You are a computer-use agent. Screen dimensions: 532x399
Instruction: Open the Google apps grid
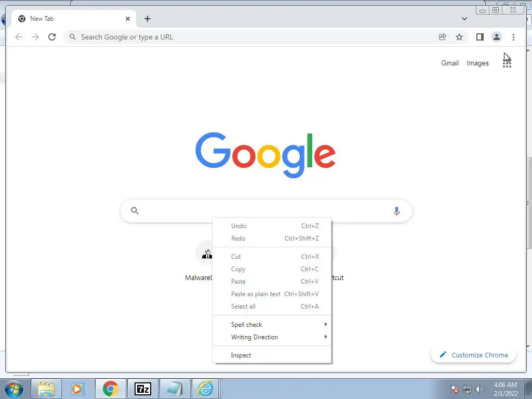(507, 63)
